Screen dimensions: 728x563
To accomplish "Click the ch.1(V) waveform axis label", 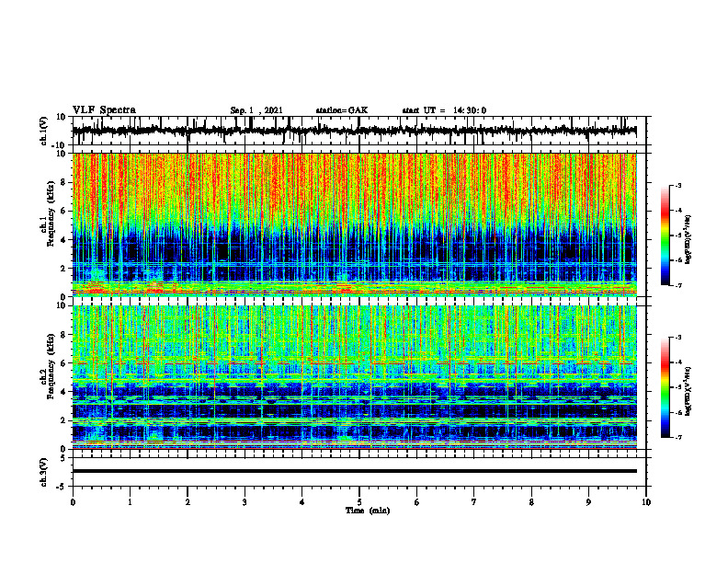I will point(44,131).
